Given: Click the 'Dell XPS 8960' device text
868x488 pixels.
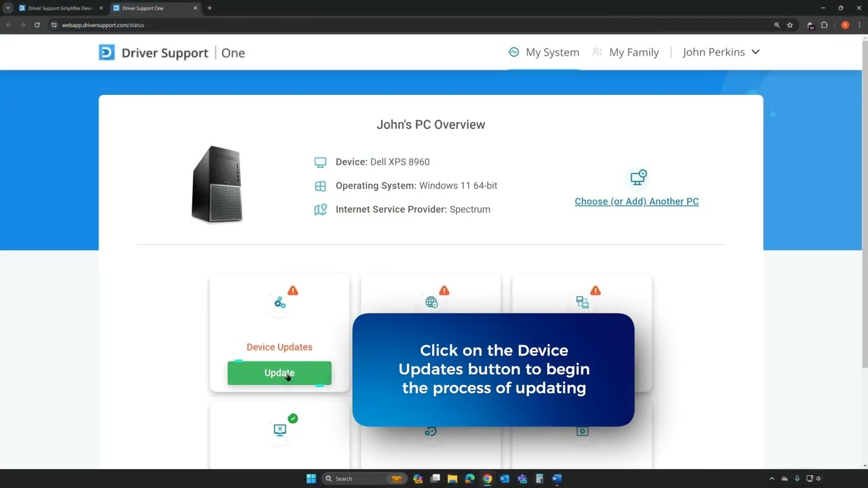Looking at the screenshot, I should 400,162.
